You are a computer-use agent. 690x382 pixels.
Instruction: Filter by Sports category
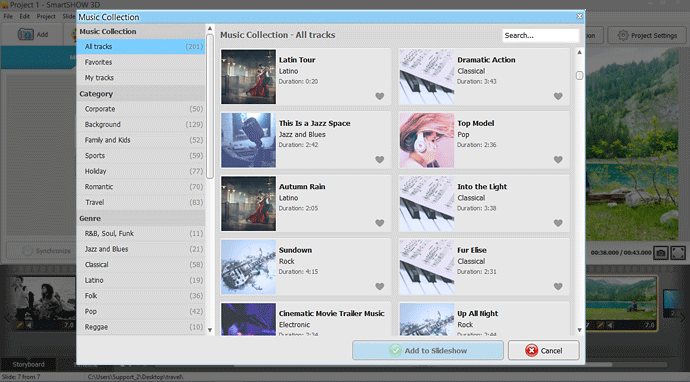141,155
